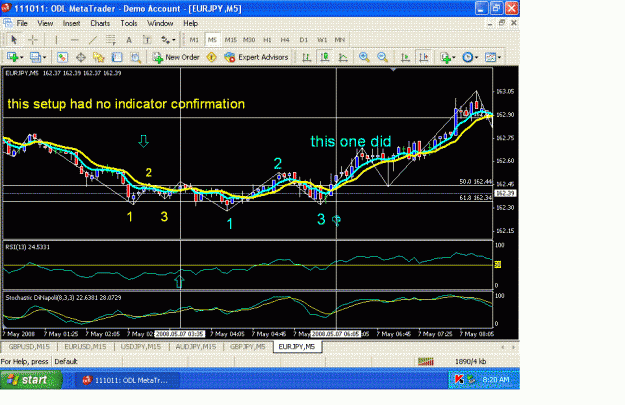Switch chart to M15 timeframe
625x405 pixels.
pyautogui.click(x=230, y=39)
